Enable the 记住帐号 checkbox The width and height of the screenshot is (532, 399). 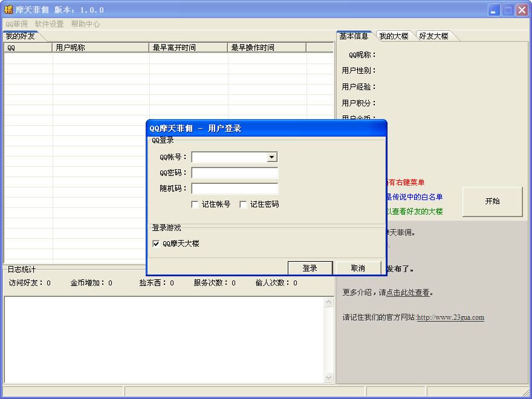195,204
